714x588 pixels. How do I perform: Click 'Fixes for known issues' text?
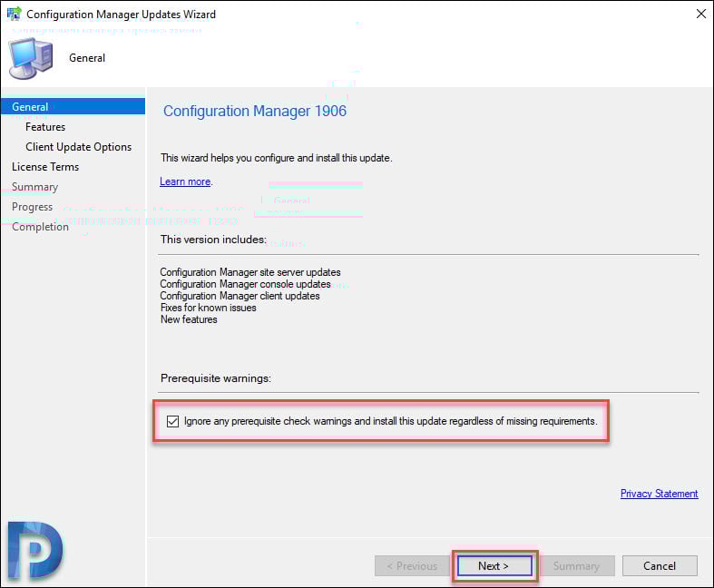pos(208,308)
